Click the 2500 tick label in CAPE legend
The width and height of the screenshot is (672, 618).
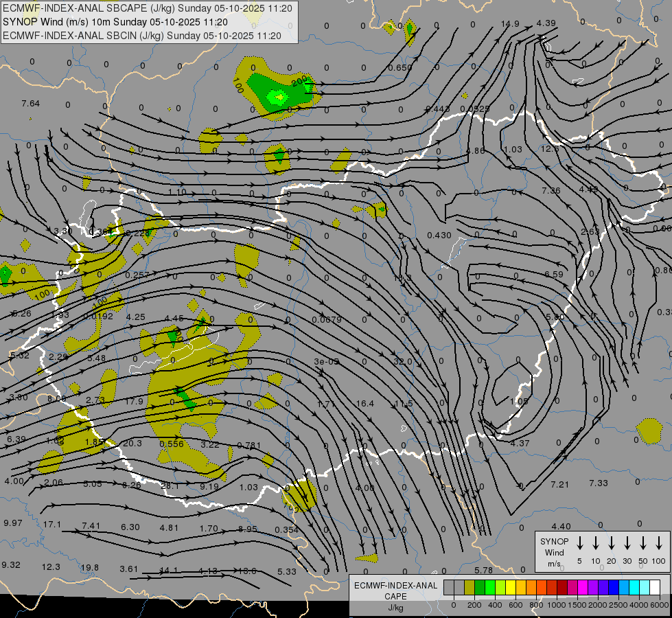pos(618,605)
